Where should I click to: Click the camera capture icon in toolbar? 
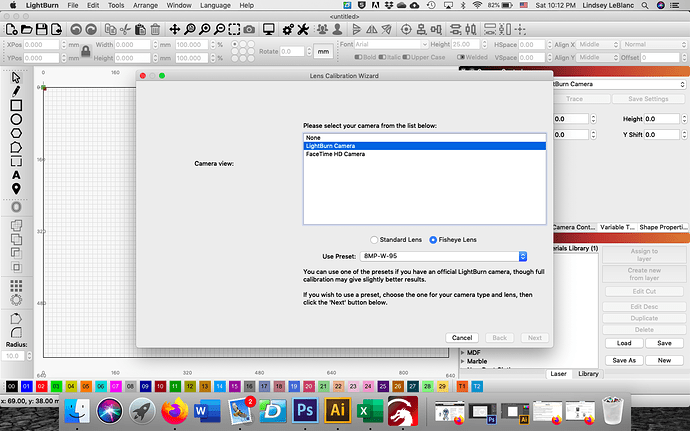(x=249, y=29)
